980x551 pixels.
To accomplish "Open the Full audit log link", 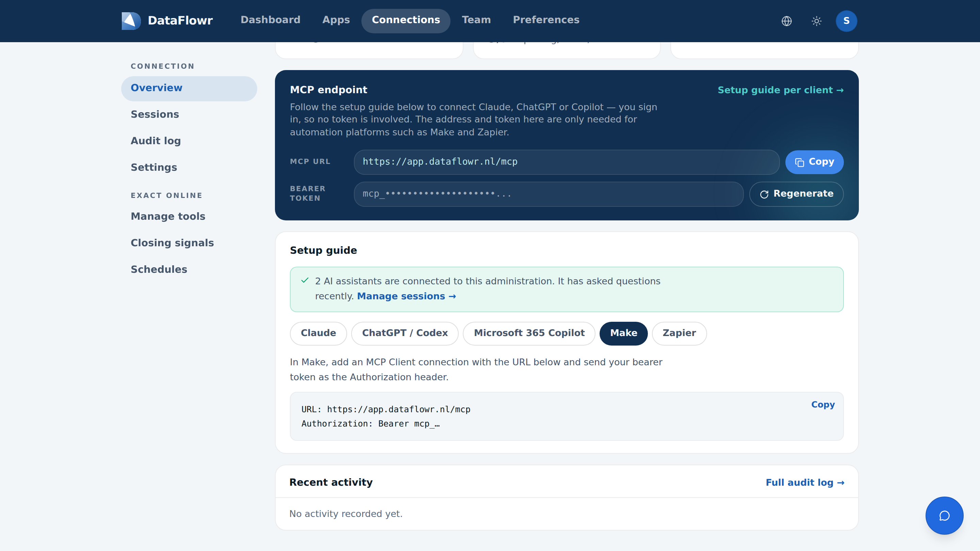I will [x=805, y=483].
